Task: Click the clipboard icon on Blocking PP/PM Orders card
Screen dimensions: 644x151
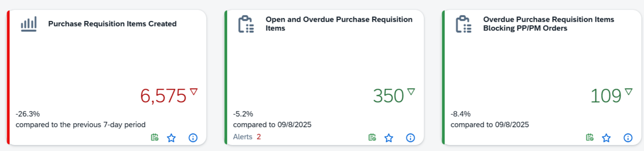Action: coord(463,24)
